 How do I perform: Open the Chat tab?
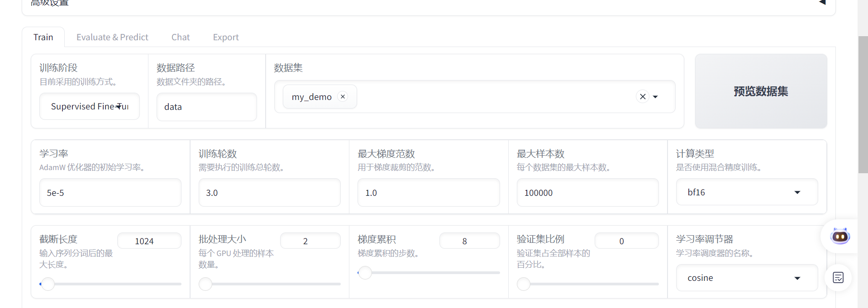click(180, 37)
